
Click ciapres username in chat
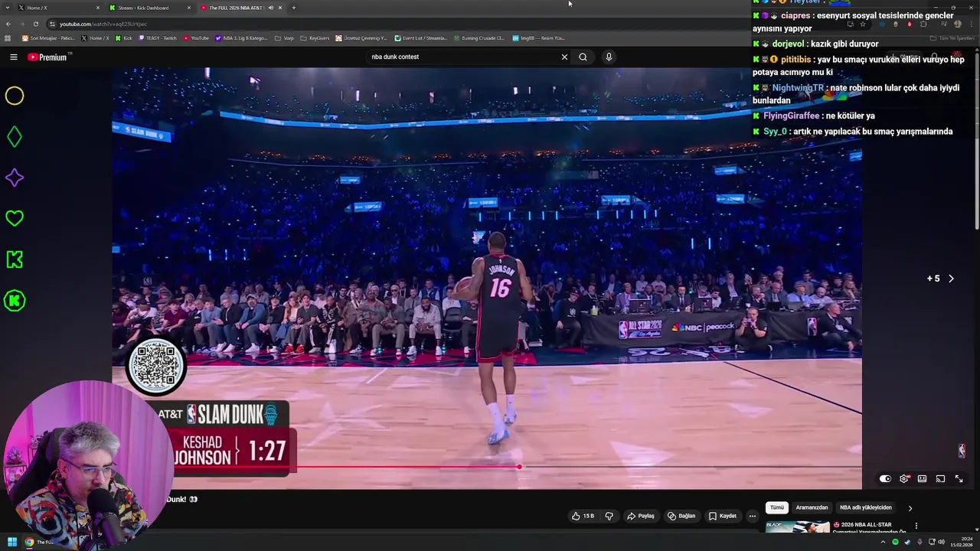(x=795, y=15)
